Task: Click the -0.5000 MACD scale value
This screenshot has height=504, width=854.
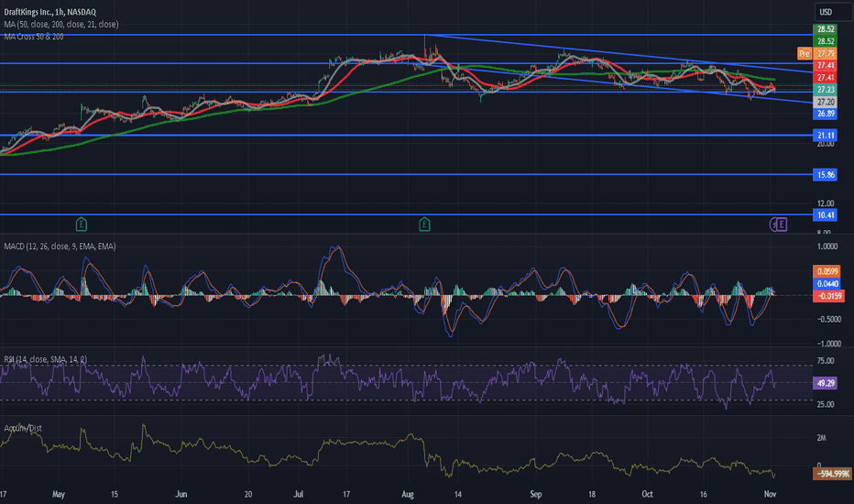Action: click(828, 319)
